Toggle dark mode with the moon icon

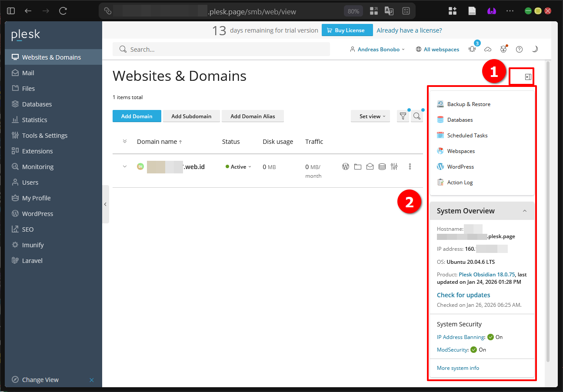(535, 49)
